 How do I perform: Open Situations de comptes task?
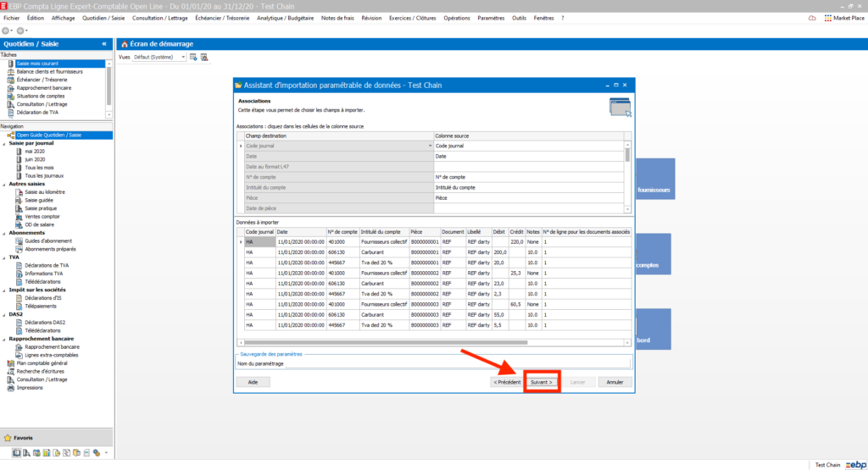41,97
